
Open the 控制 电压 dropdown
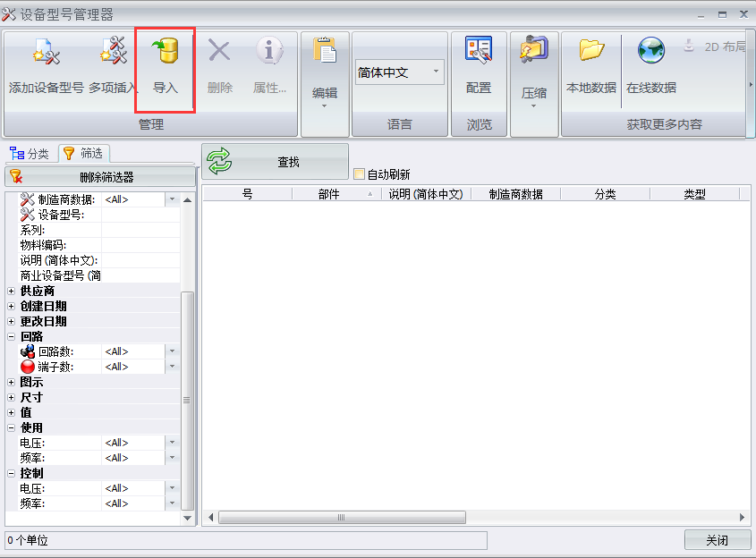click(x=172, y=488)
